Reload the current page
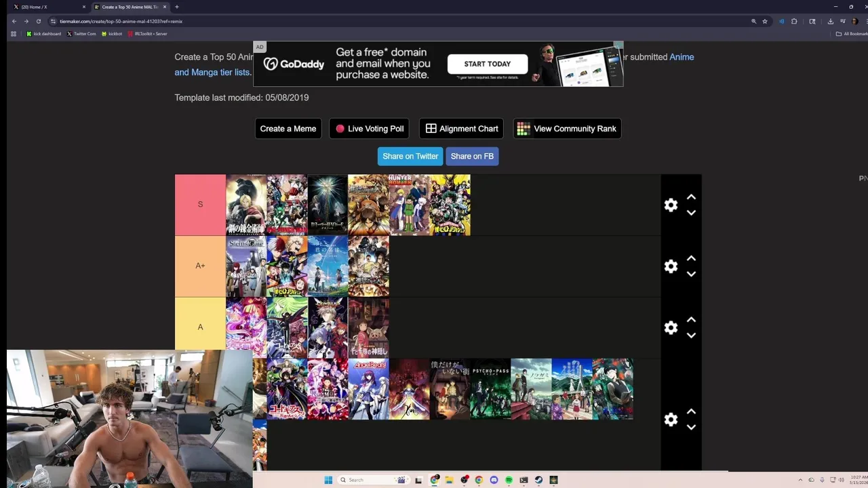The width and height of the screenshot is (868, 488). [x=39, y=21]
